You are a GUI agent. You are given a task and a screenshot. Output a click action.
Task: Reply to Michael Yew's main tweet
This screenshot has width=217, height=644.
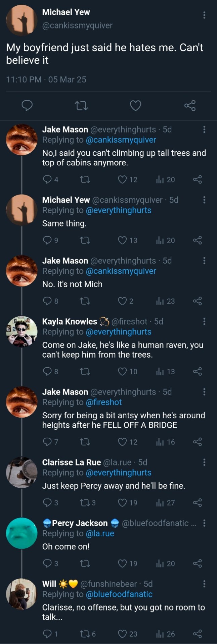27,106
